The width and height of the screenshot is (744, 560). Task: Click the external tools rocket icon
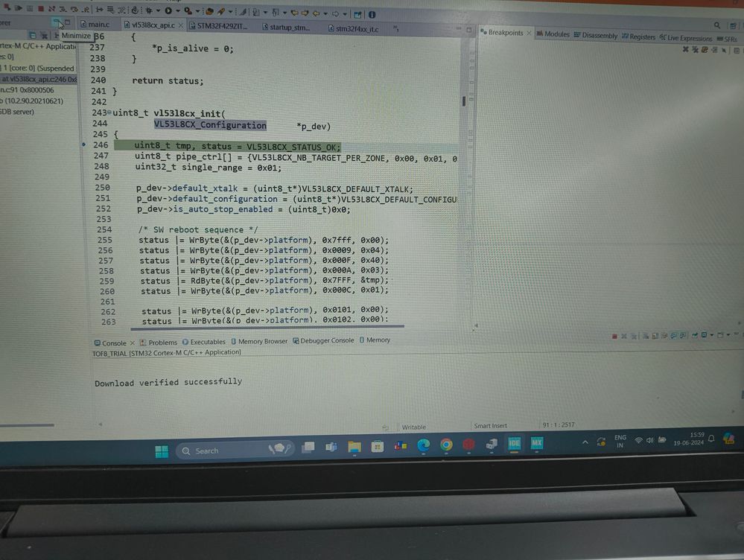pos(222,11)
